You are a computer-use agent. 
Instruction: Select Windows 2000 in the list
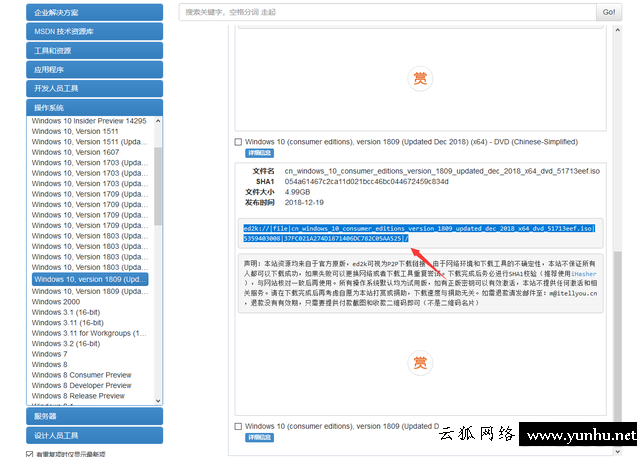56,302
